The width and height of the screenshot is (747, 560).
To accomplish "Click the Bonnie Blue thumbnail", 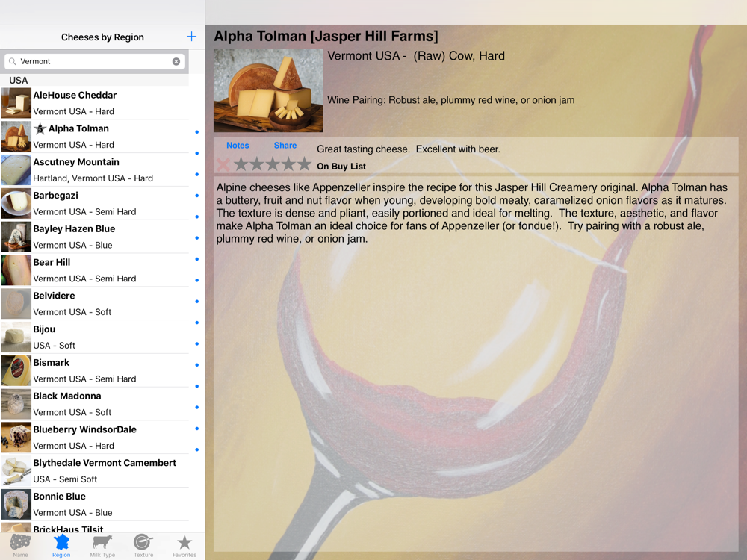I will (16, 504).
